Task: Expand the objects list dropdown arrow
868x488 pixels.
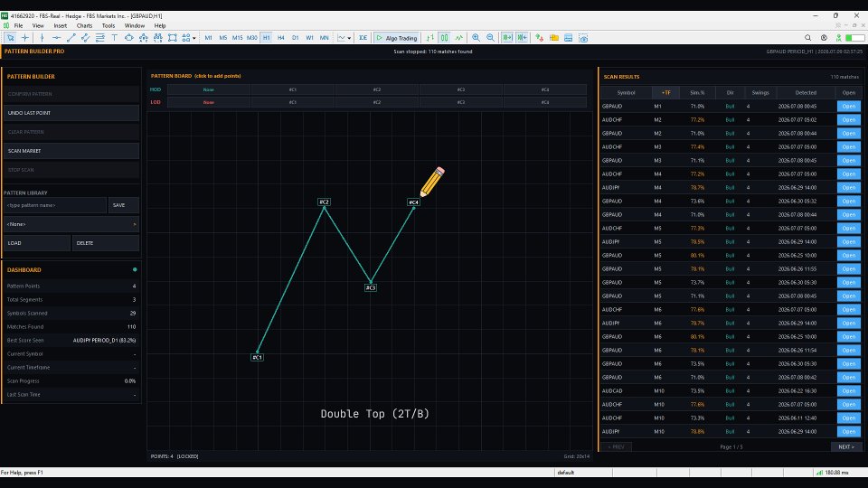Action: 193,38
